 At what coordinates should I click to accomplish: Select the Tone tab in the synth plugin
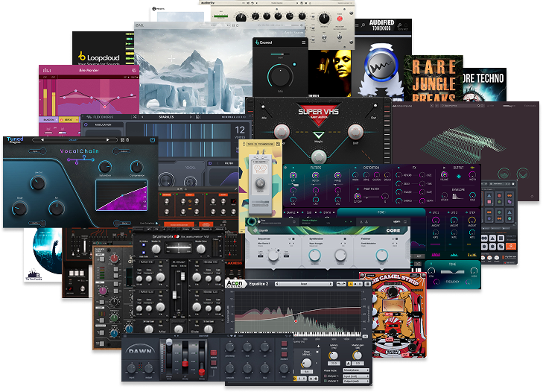pyautogui.click(x=382, y=212)
